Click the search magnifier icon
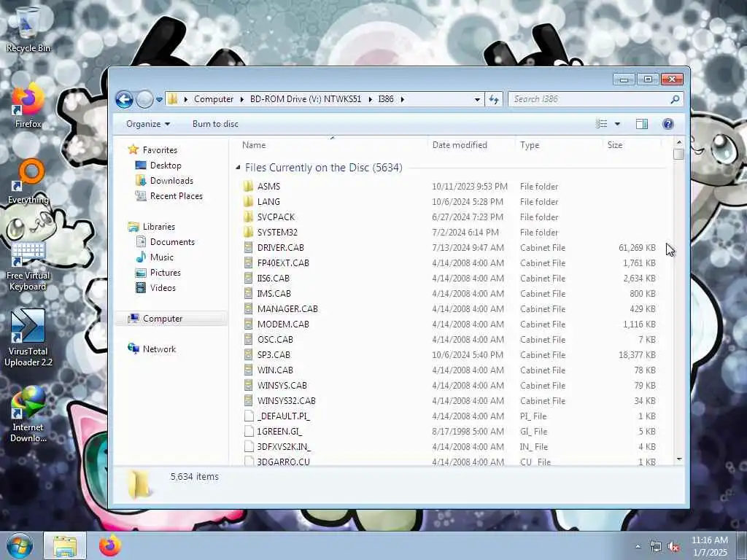 pos(675,99)
